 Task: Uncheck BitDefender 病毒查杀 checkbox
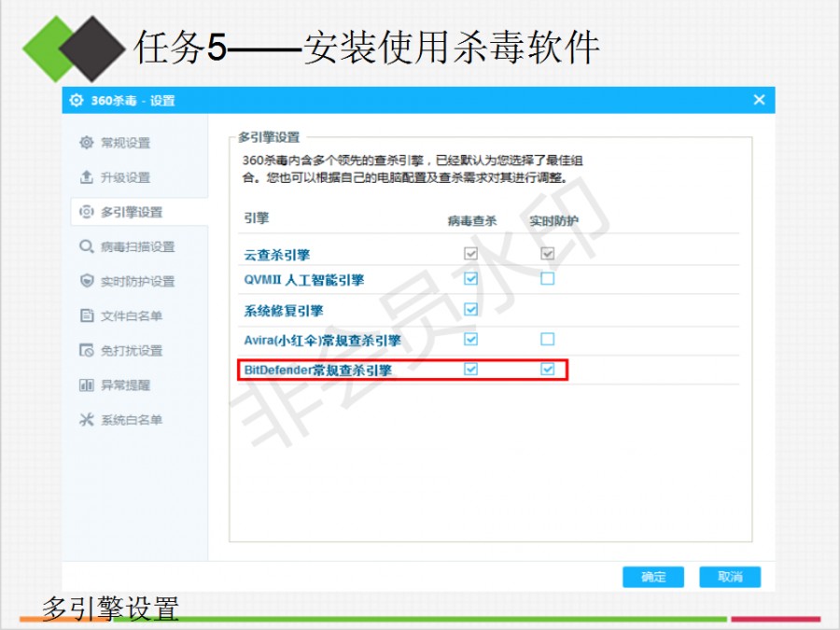[x=470, y=370]
